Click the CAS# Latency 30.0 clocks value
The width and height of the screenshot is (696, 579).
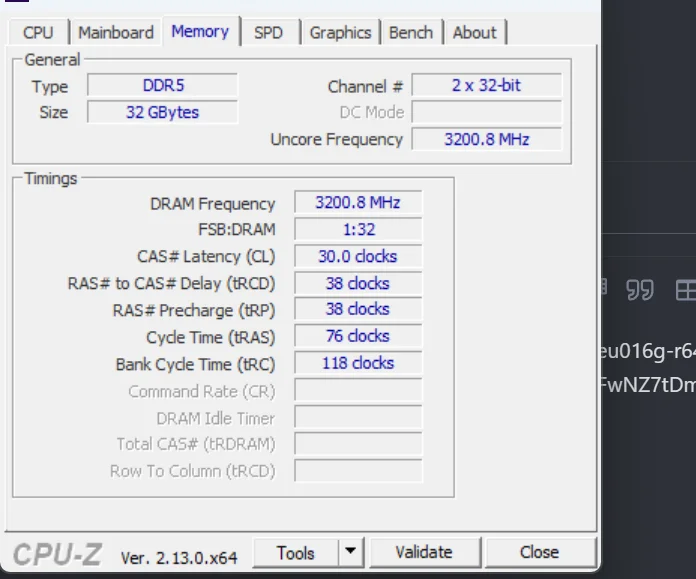pyautogui.click(x=358, y=256)
